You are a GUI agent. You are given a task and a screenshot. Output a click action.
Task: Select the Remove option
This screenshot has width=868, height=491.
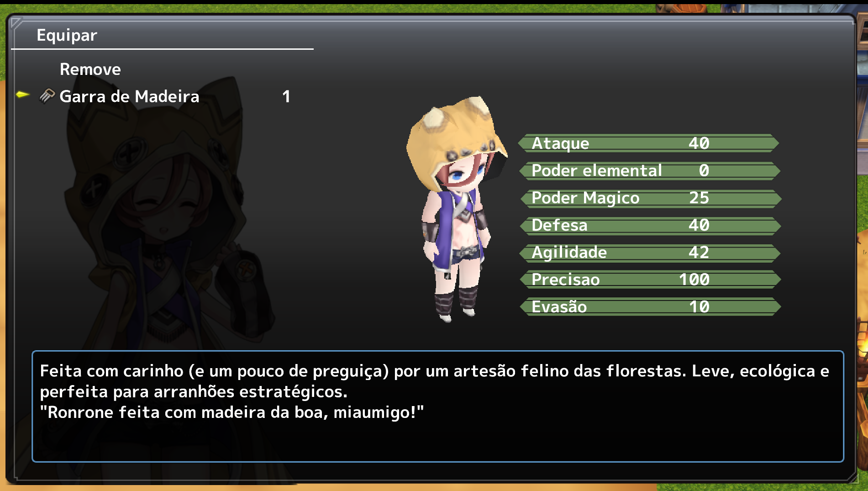tap(90, 69)
